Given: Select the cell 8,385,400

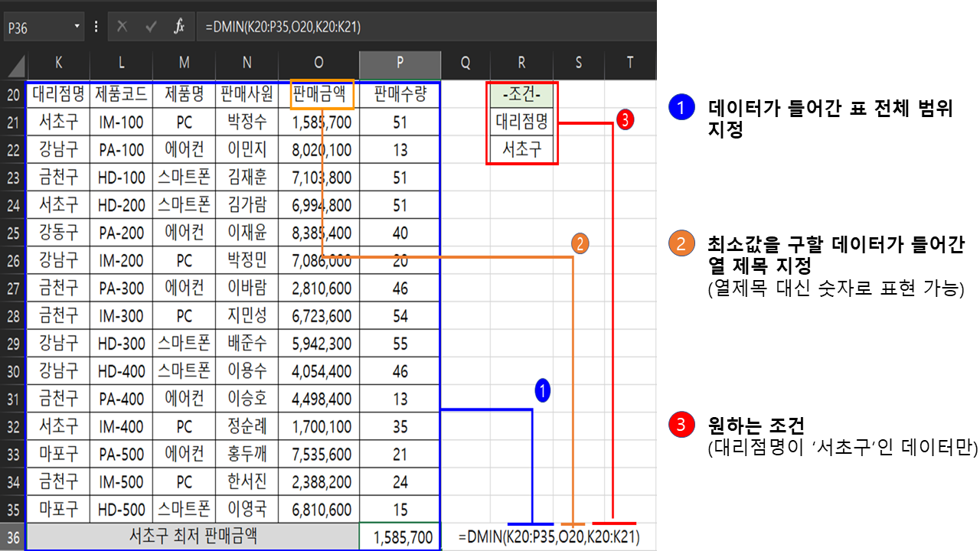Looking at the screenshot, I should pyautogui.click(x=318, y=233).
